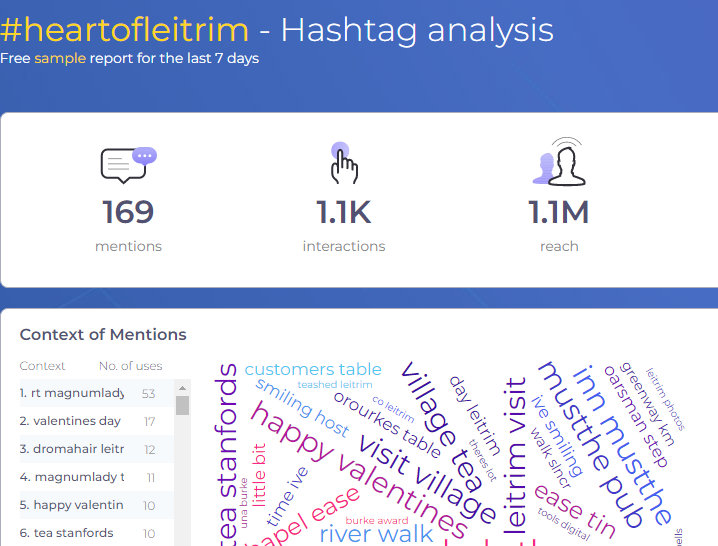Select 'rt magnumlady' context row
Viewport: 718px width, 546px height.
pyautogui.click(x=72, y=393)
